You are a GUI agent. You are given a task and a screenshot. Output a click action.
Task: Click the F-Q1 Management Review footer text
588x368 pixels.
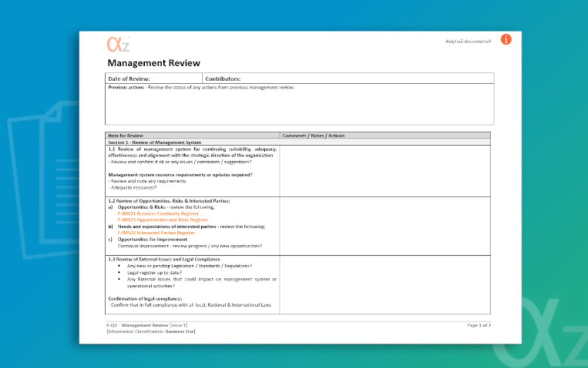coord(147,325)
